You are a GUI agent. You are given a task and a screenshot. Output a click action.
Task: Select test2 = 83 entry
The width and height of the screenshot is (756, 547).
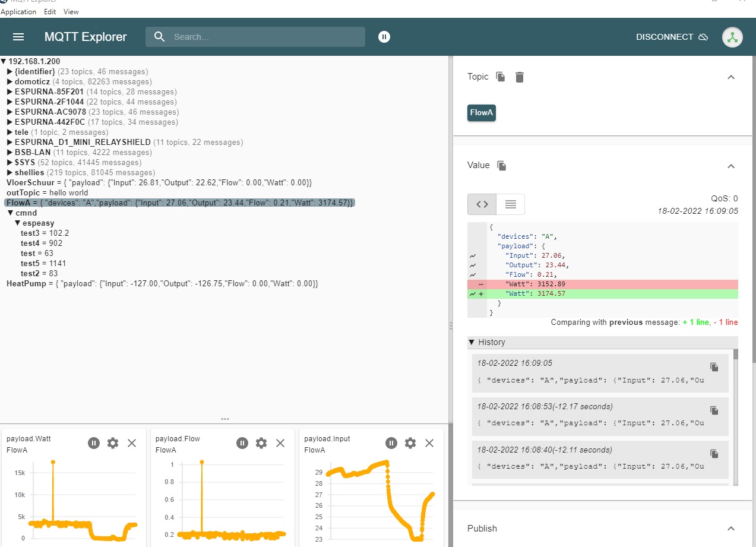click(39, 274)
